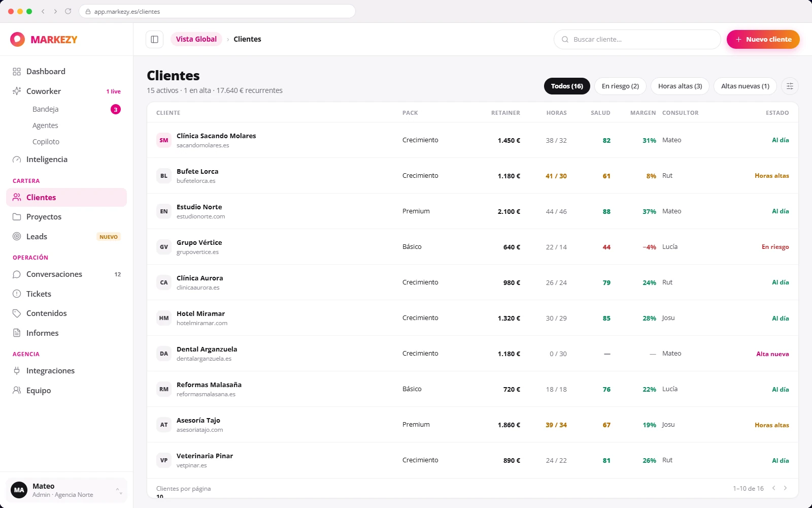Click the Contenidos tag icon
This screenshot has width=812, height=508.
(17, 313)
